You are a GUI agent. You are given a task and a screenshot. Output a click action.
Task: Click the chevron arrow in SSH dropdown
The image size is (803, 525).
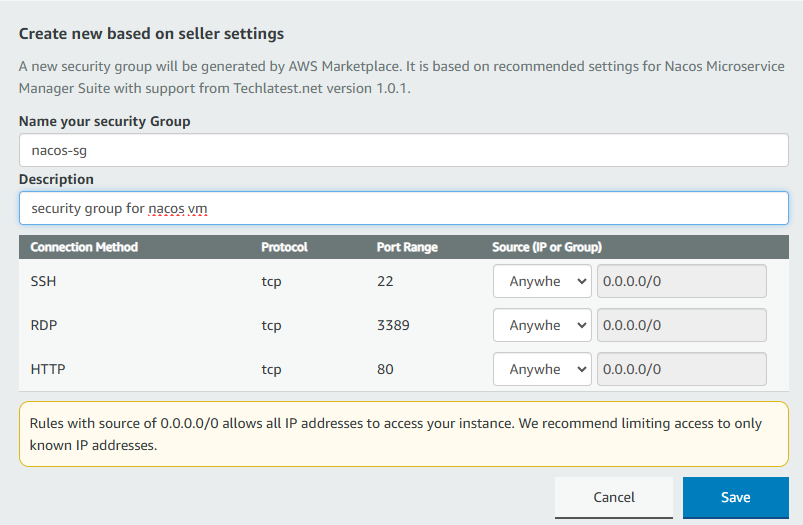coord(581,281)
